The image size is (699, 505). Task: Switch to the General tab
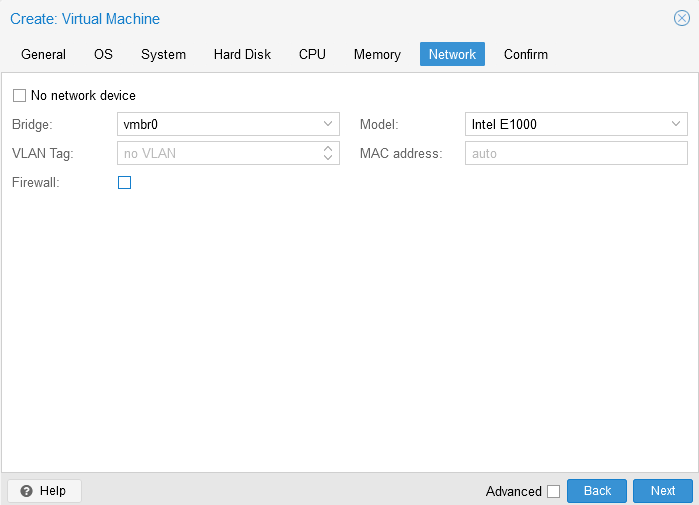[x=43, y=54]
